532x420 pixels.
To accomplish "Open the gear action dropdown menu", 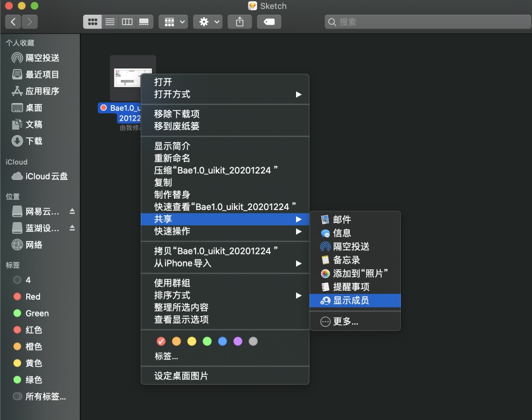I will pyautogui.click(x=208, y=22).
